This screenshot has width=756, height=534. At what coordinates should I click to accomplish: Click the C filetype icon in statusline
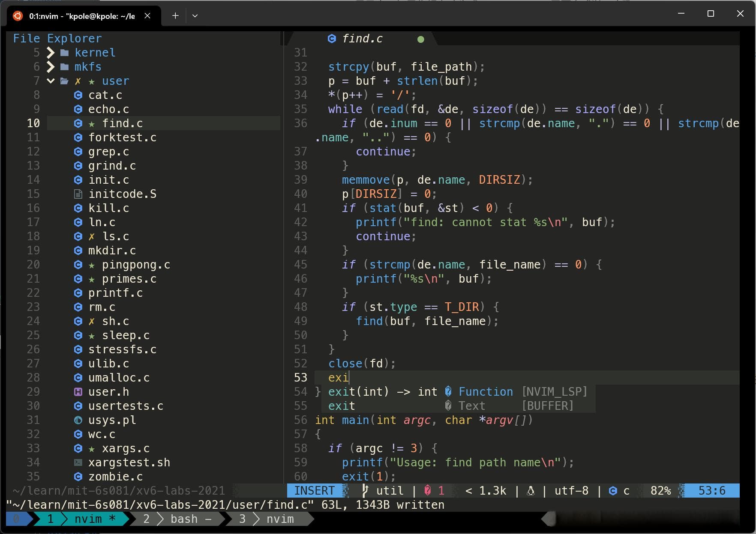[613, 491]
